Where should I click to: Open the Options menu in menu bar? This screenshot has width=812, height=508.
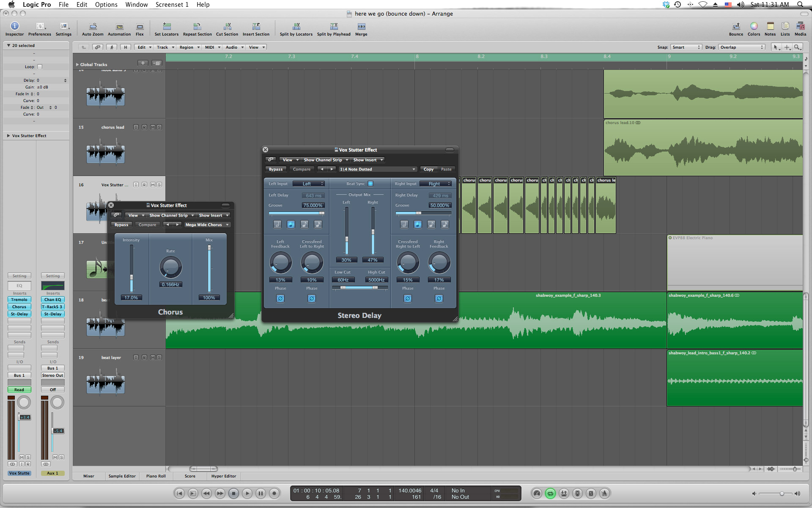(x=106, y=5)
